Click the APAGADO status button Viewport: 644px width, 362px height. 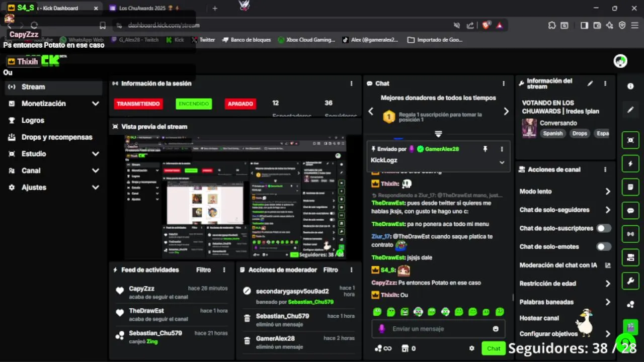[x=240, y=104]
